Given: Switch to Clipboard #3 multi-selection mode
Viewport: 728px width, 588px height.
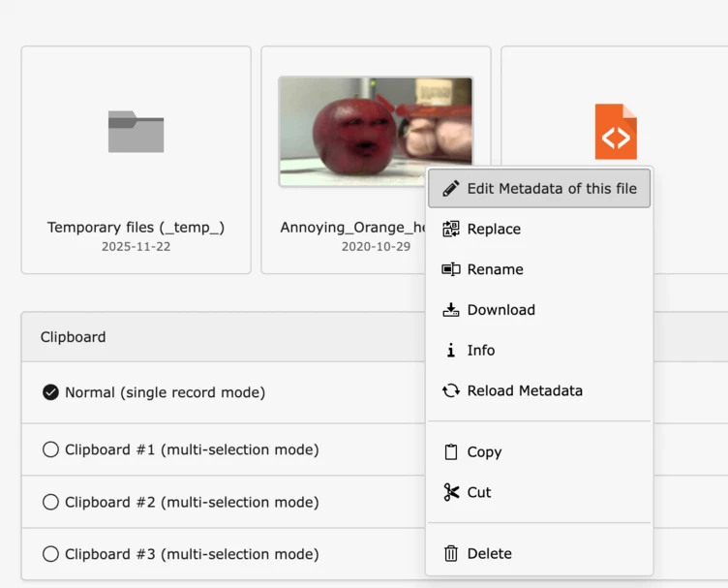Looking at the screenshot, I should pyautogui.click(x=51, y=554).
